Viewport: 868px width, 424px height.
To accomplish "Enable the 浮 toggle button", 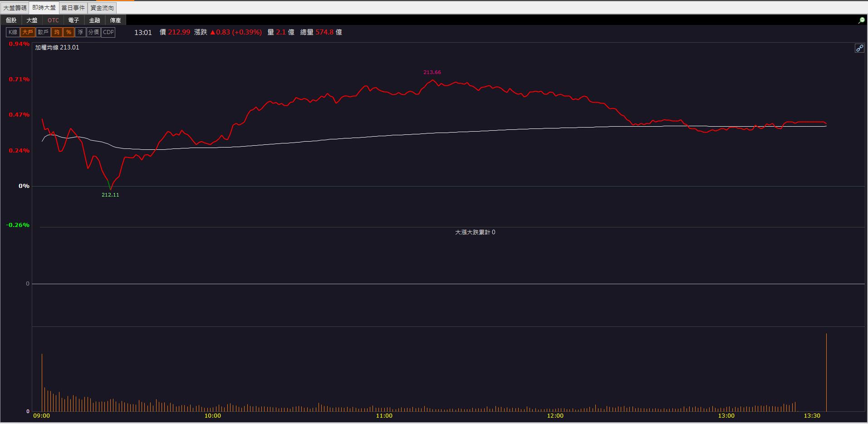I will (x=80, y=32).
